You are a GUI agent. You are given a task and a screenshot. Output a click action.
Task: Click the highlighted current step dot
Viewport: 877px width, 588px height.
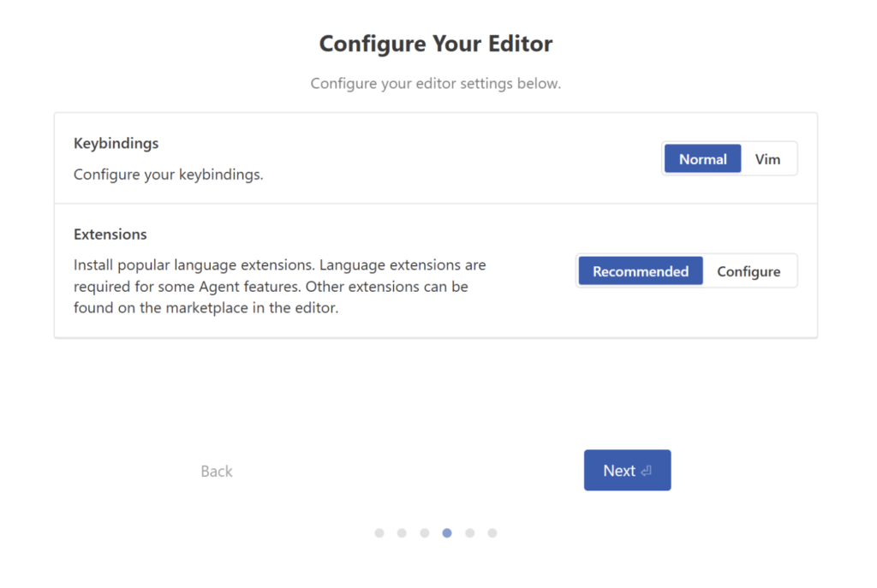(x=447, y=533)
